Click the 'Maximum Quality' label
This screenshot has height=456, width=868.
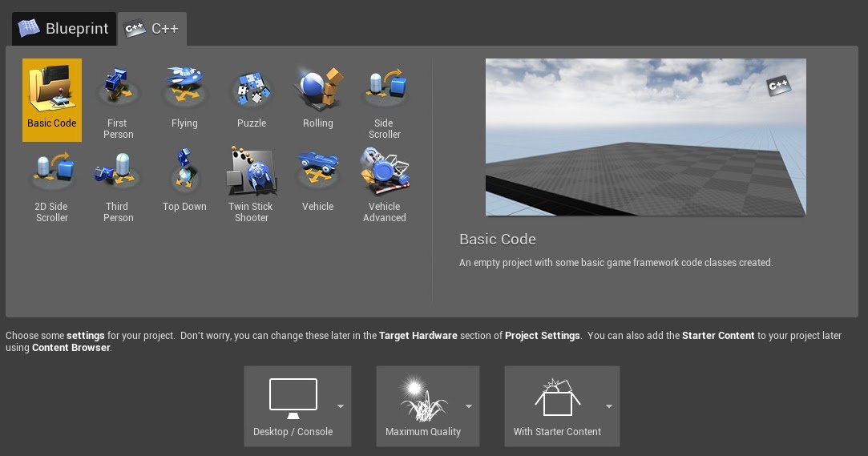point(423,432)
